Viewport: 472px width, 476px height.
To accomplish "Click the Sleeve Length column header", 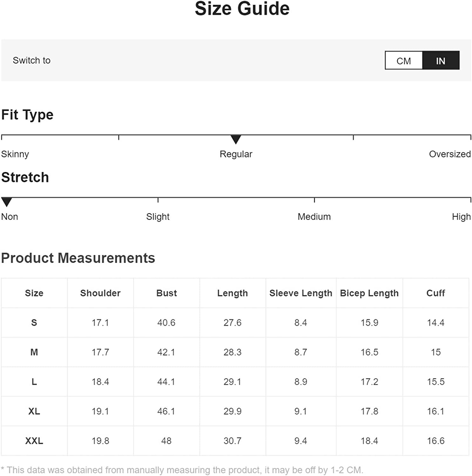I will 300,293.
